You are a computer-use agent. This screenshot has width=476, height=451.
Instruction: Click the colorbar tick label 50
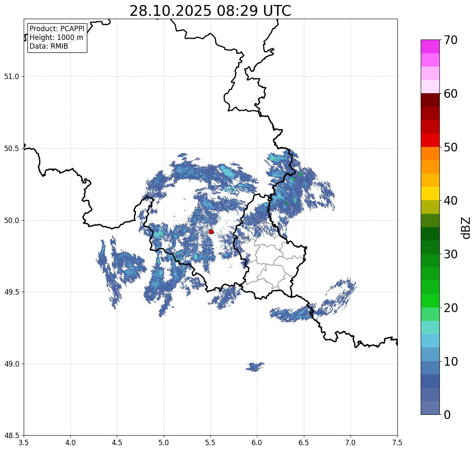pos(451,147)
